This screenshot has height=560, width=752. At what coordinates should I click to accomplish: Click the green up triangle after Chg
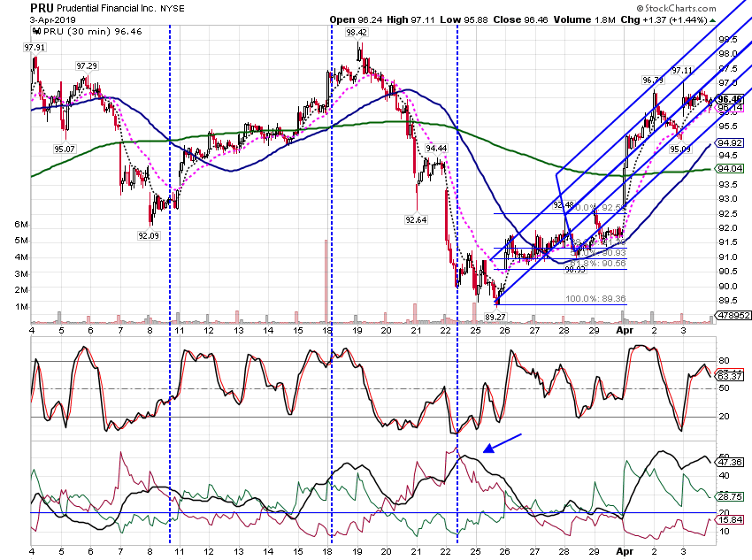713,20
